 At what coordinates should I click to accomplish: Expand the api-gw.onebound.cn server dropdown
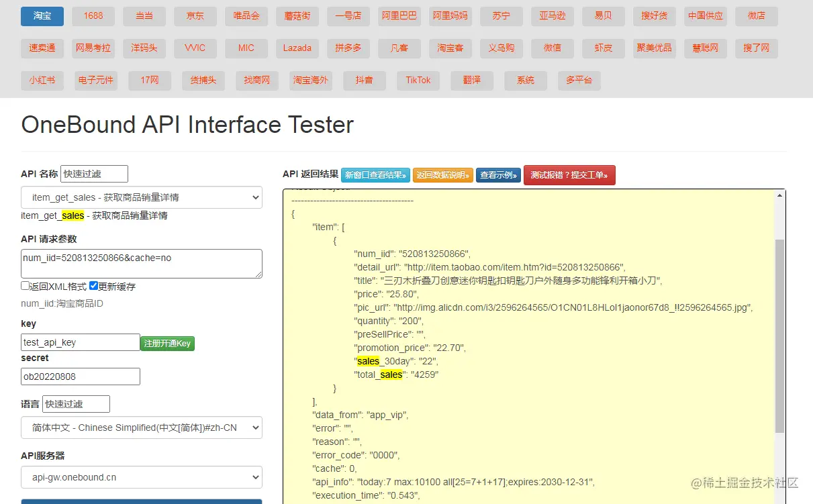click(x=142, y=477)
